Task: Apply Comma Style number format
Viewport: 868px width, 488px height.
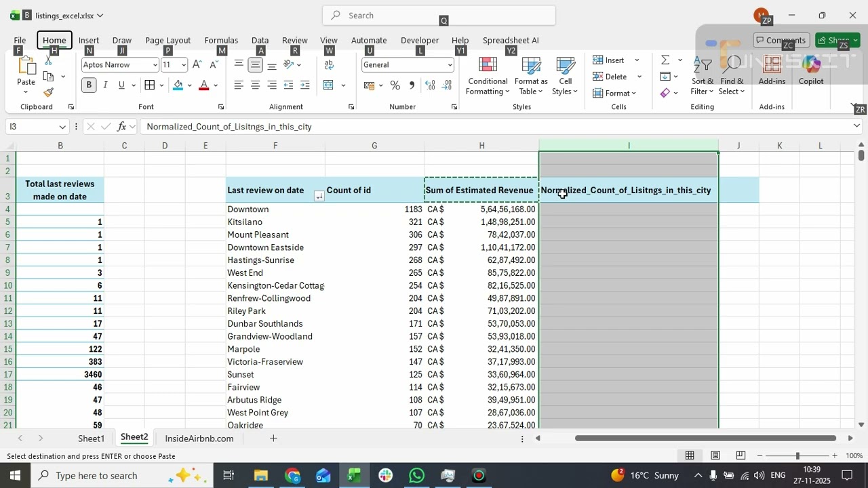Action: 412,85
